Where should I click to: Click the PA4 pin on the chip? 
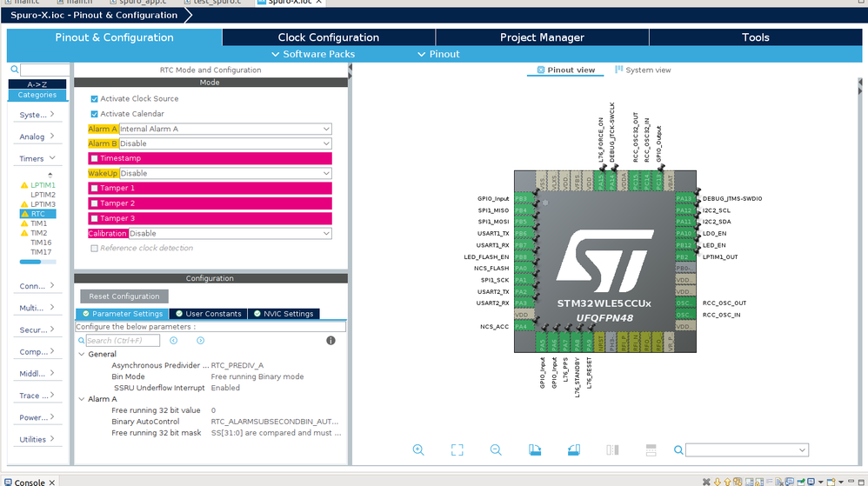tap(524, 327)
